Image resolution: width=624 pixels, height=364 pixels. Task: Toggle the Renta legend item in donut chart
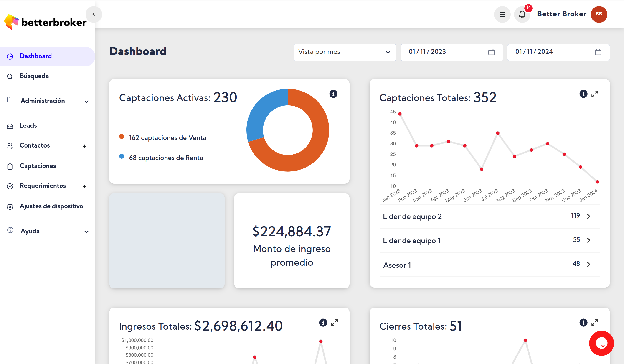pos(166,158)
